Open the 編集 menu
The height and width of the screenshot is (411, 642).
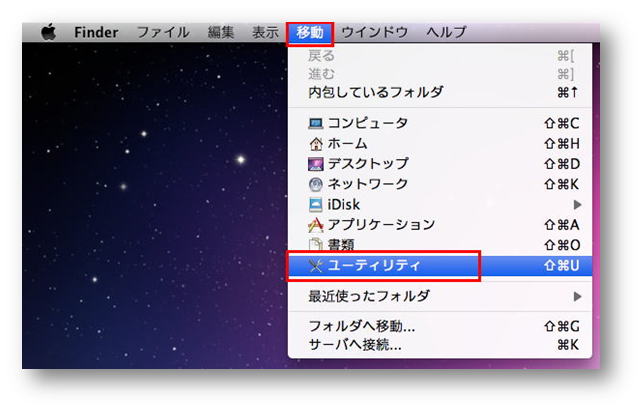[221, 32]
